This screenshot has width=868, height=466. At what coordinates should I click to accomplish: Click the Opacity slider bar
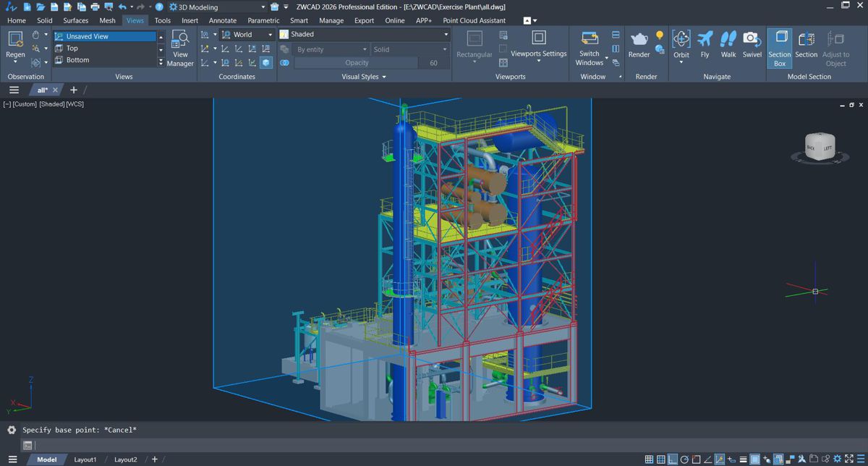pos(357,63)
